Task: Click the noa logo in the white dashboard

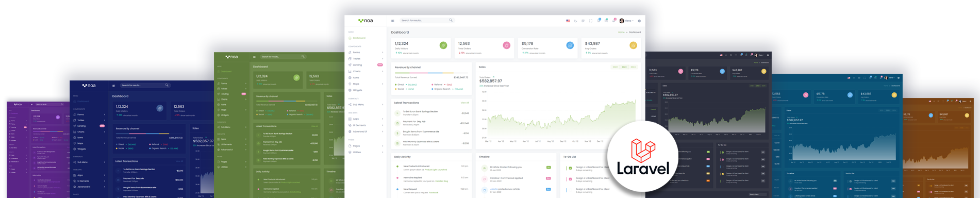Action: (x=366, y=21)
